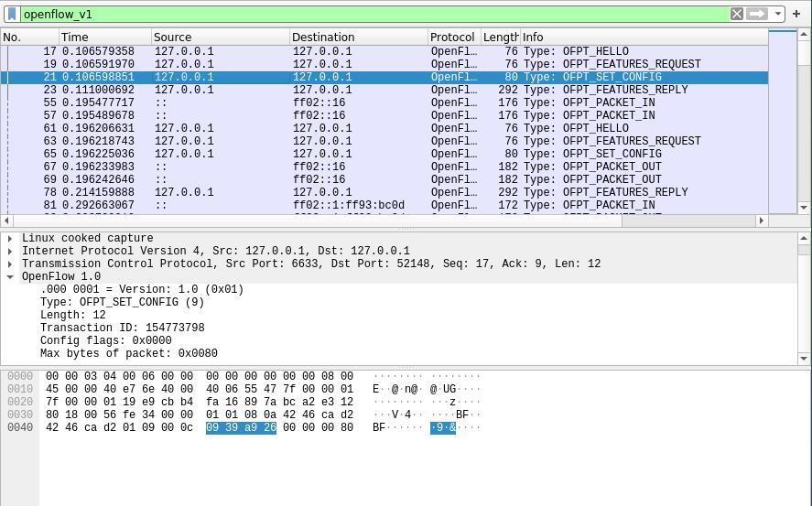Select packet 55 OFPT_PACKET_IN row

384,102
